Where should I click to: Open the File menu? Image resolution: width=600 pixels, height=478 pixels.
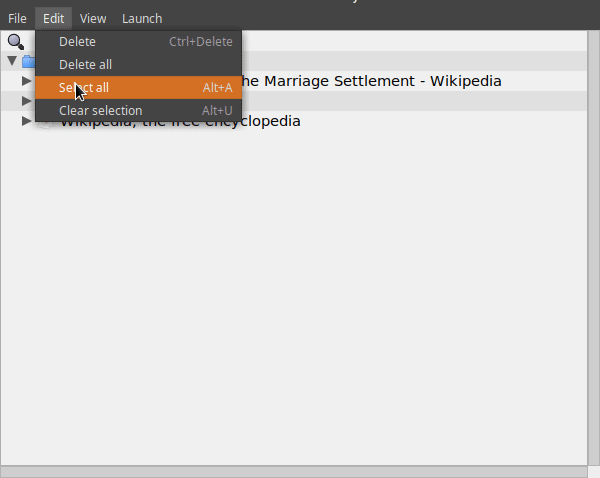(17, 18)
